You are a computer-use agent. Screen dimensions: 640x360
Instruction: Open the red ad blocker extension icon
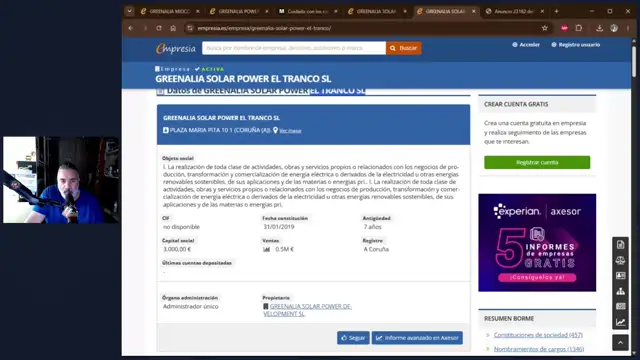(564, 28)
